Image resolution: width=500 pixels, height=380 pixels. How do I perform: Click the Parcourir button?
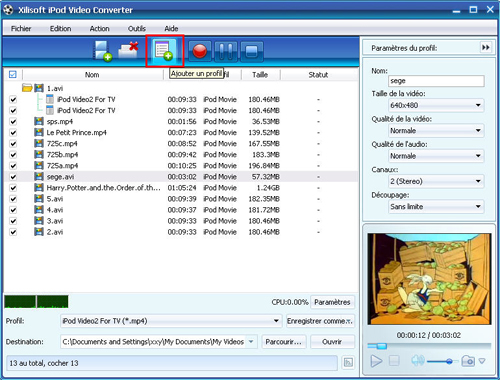coord(284,342)
